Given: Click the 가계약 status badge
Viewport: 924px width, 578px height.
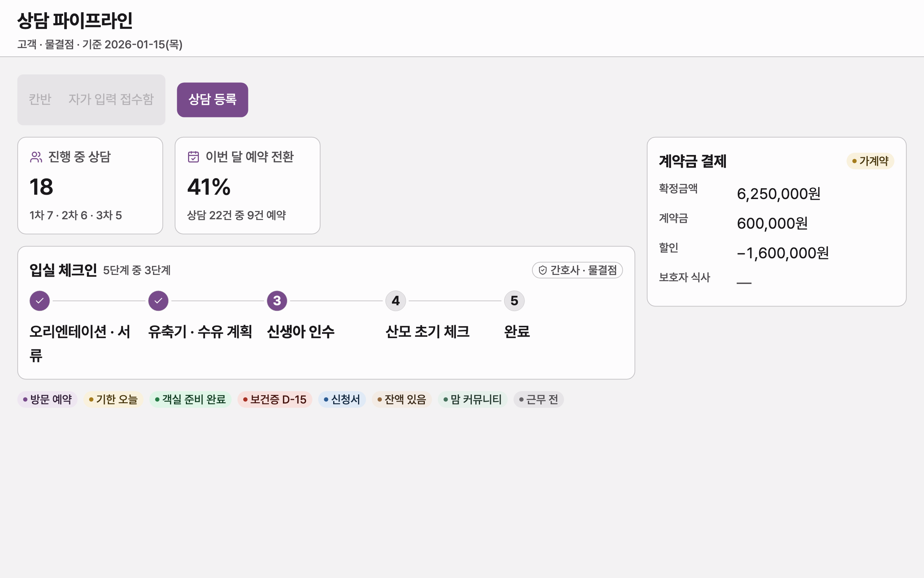Looking at the screenshot, I should [870, 161].
